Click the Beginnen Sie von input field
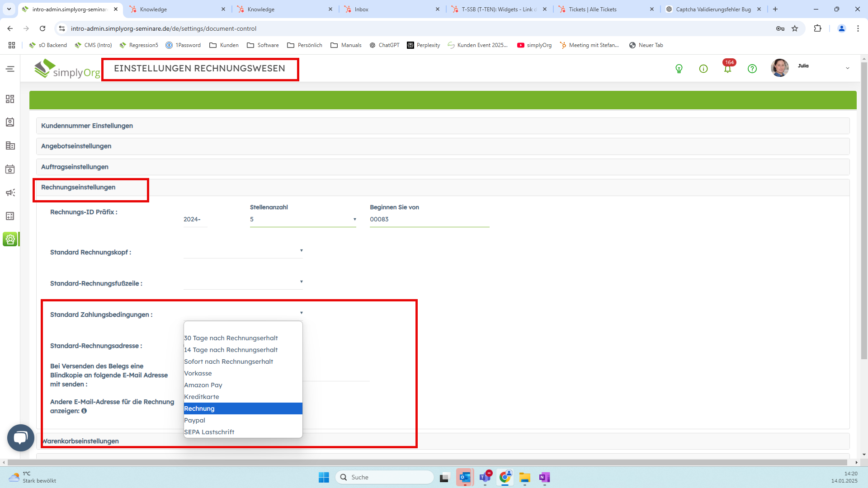Image resolution: width=868 pixels, height=488 pixels. point(429,220)
